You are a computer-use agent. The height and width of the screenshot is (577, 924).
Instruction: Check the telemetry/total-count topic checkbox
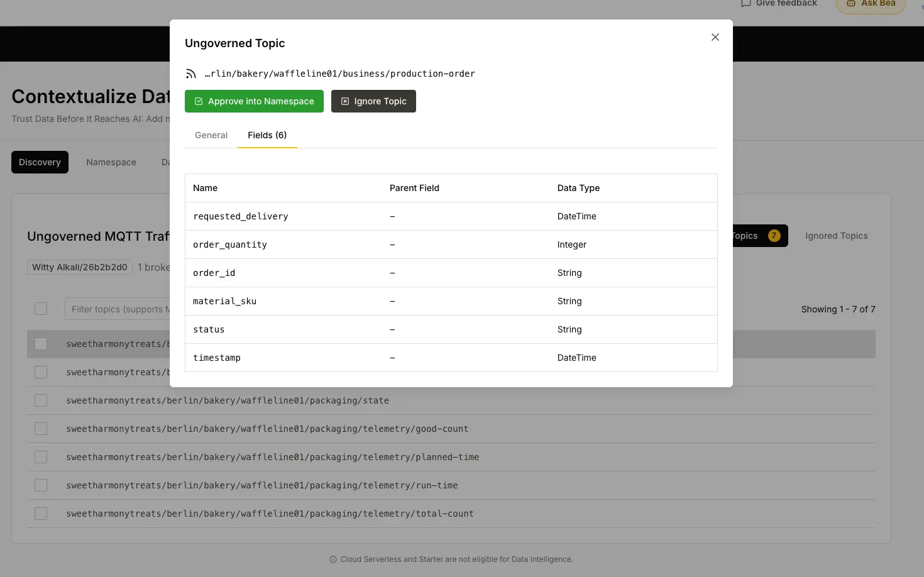[41, 514]
